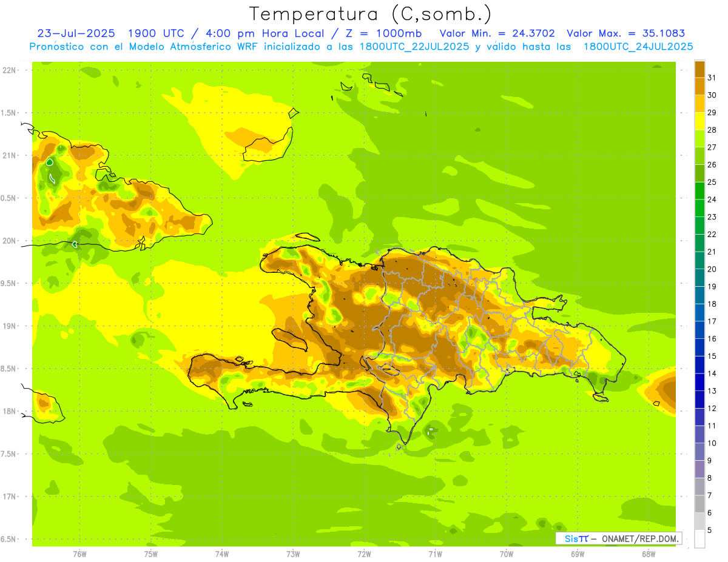Click the purple legend swatch between 8 and 9
The width and height of the screenshot is (728, 562).
point(699,469)
